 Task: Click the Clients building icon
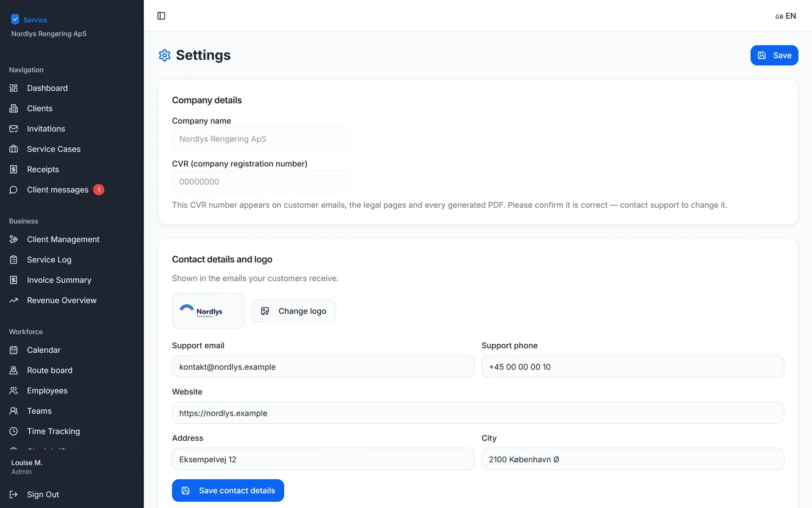[14, 108]
